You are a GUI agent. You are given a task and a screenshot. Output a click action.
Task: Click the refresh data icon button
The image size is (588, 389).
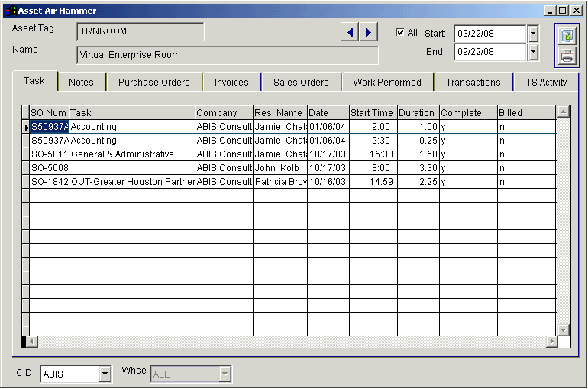point(567,35)
